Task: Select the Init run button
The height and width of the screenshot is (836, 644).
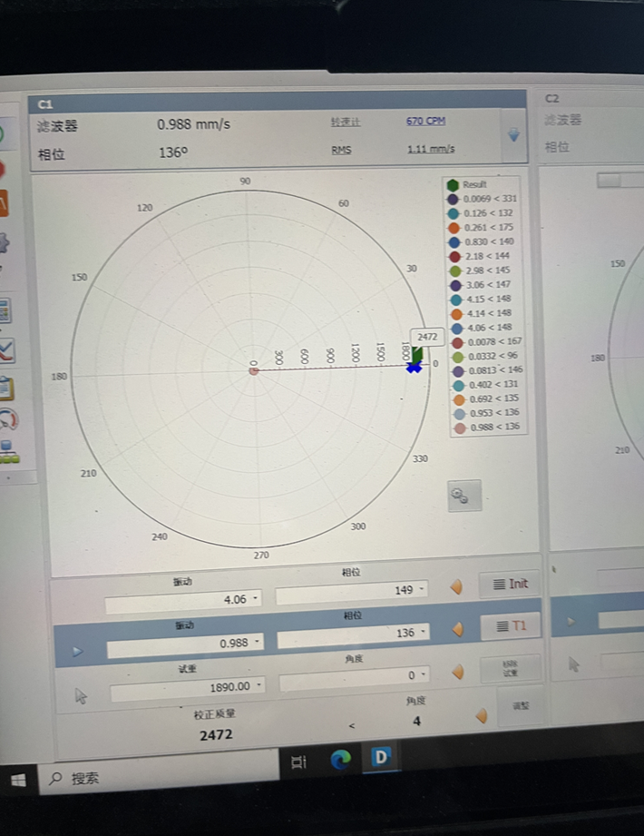Action: [510, 585]
